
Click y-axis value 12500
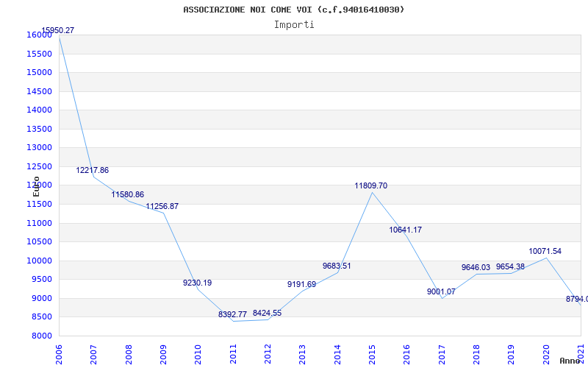click(x=39, y=166)
